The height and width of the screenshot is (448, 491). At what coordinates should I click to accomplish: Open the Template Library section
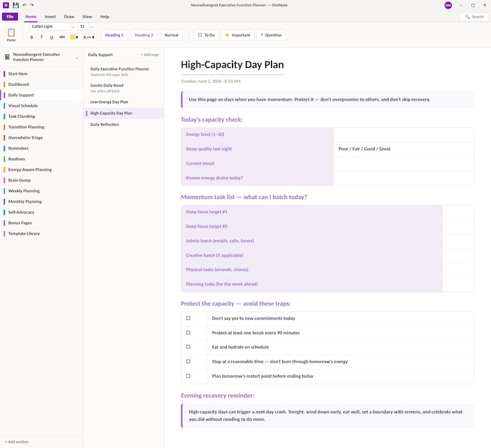[x=41, y=234]
